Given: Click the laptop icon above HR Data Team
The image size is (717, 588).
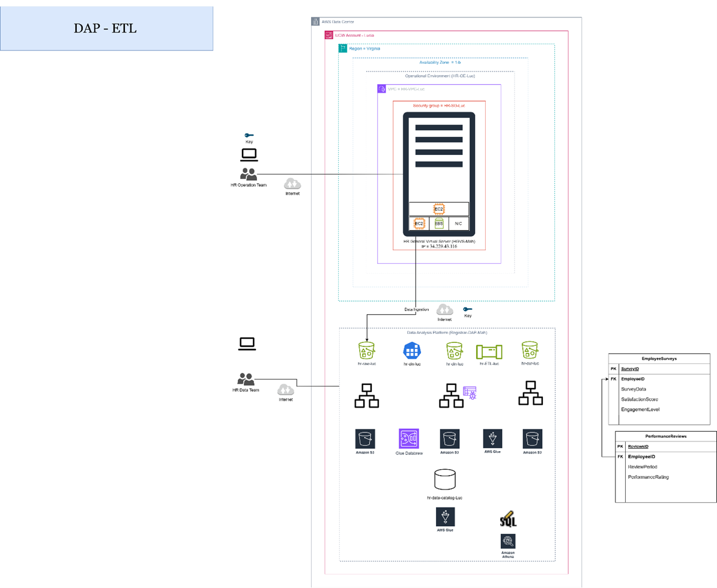Looking at the screenshot, I should [247, 344].
